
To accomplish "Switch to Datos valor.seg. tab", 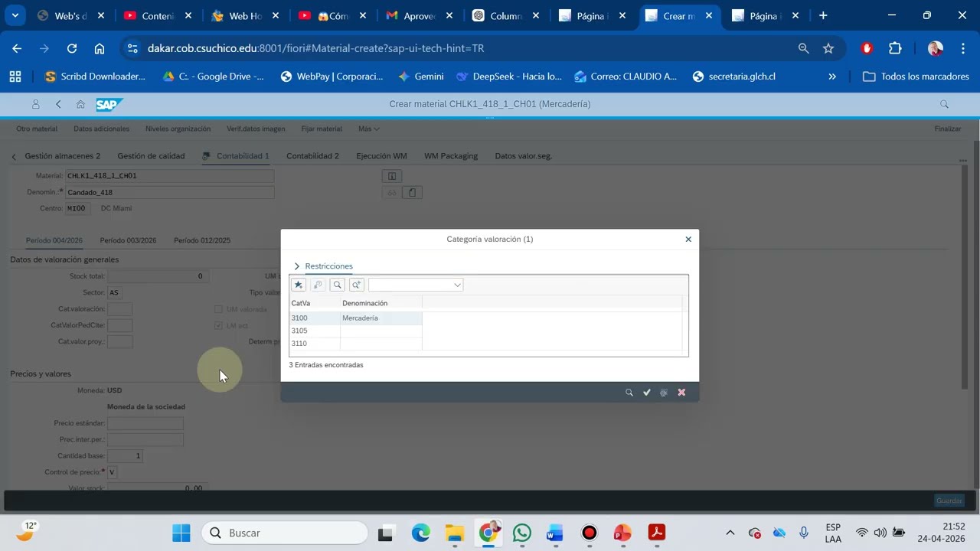I will click(x=524, y=156).
